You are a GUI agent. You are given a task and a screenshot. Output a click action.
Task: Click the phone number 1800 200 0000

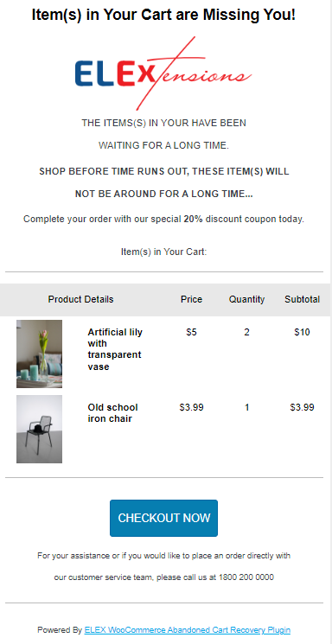click(246, 577)
